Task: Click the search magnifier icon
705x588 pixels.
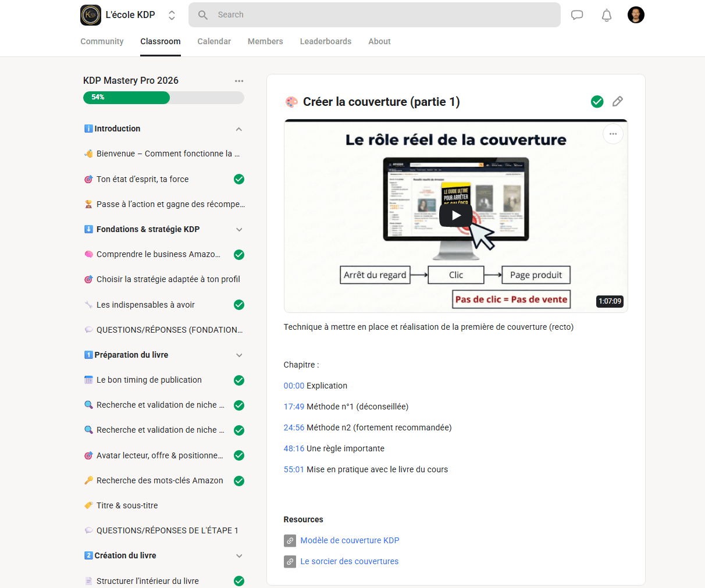Action: pos(203,15)
